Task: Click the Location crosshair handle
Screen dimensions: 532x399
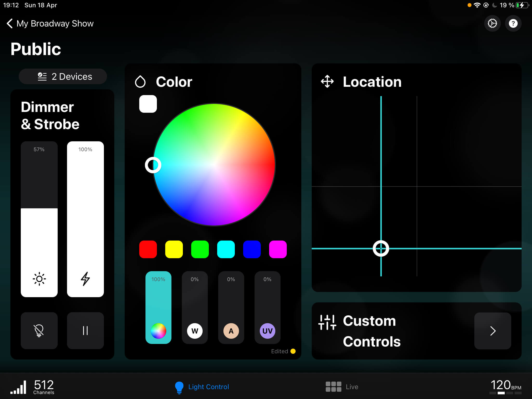Action: point(381,249)
